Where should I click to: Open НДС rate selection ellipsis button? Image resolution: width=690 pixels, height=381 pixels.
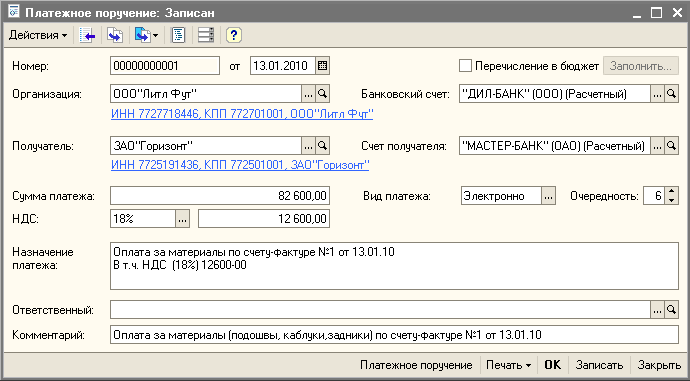[x=183, y=219]
